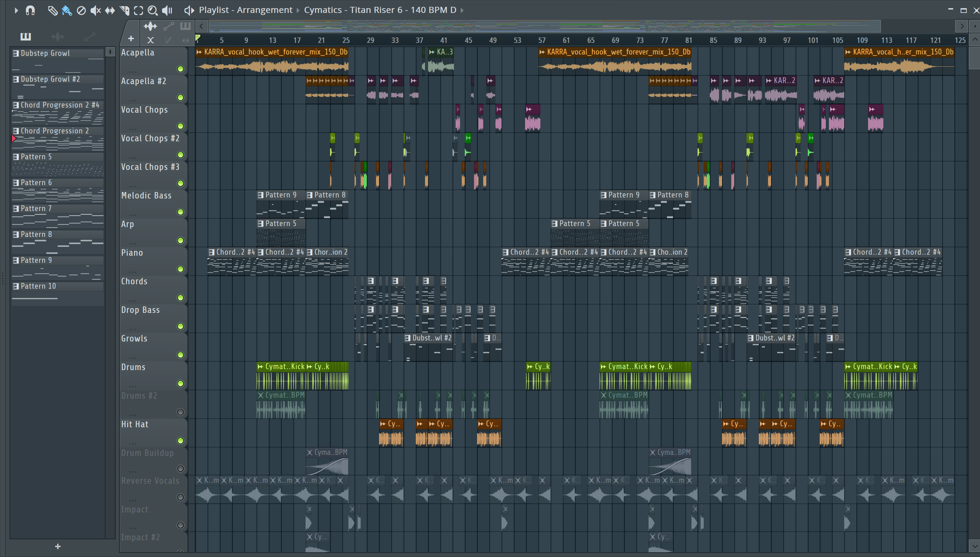Screen dimensions: 980x557
Task: Mute the Hit Hat track
Action: (180, 441)
